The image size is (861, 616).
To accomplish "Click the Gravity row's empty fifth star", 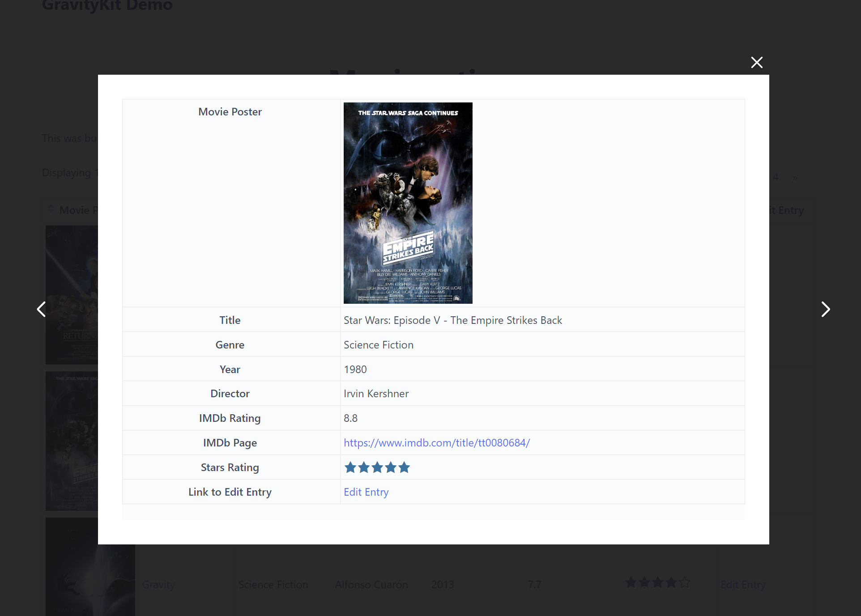I will click(x=685, y=582).
